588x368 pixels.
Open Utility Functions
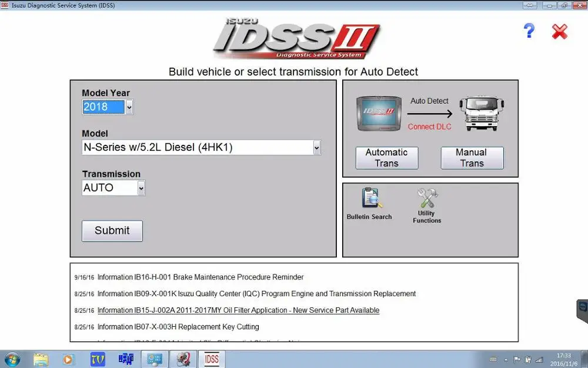pos(426,200)
